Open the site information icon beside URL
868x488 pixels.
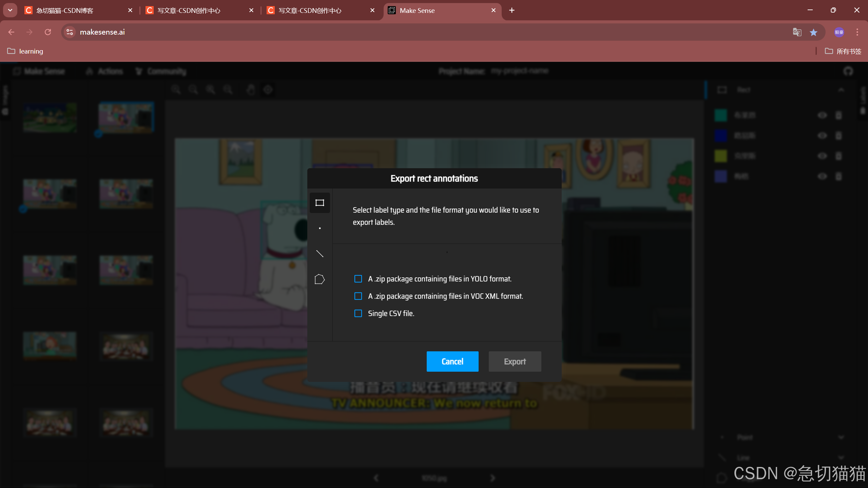70,32
